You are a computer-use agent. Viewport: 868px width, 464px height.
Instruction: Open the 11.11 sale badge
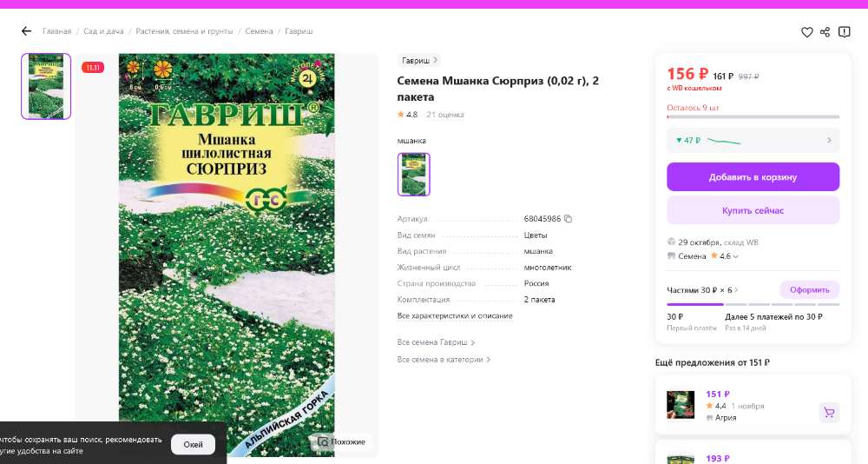click(x=93, y=68)
